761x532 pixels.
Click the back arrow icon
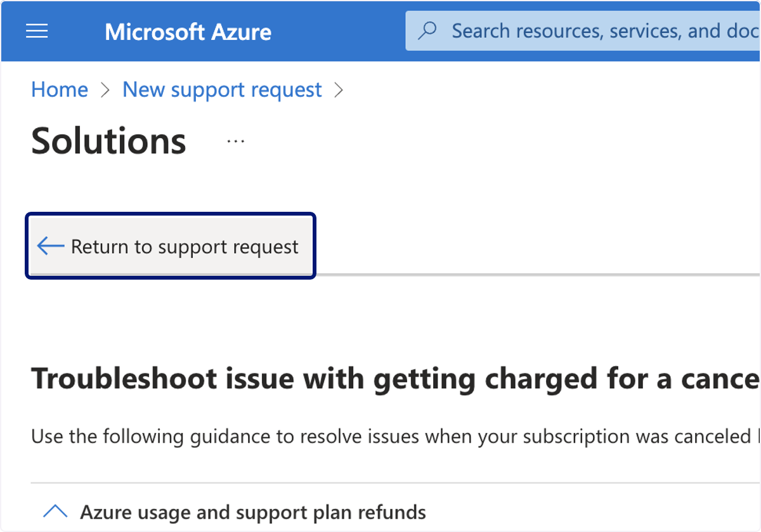(51, 246)
